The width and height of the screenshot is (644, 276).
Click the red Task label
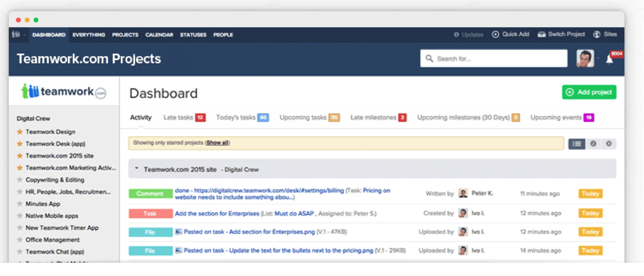[x=150, y=214]
